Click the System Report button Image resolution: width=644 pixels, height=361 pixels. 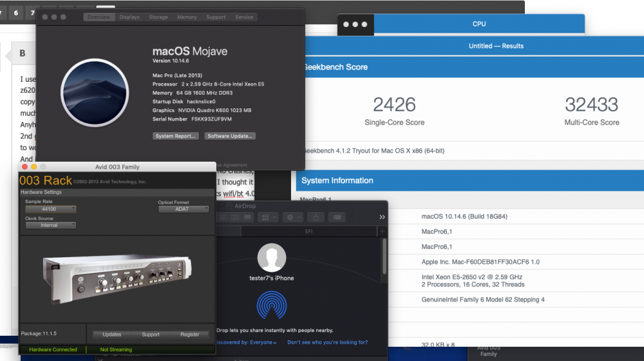point(175,136)
